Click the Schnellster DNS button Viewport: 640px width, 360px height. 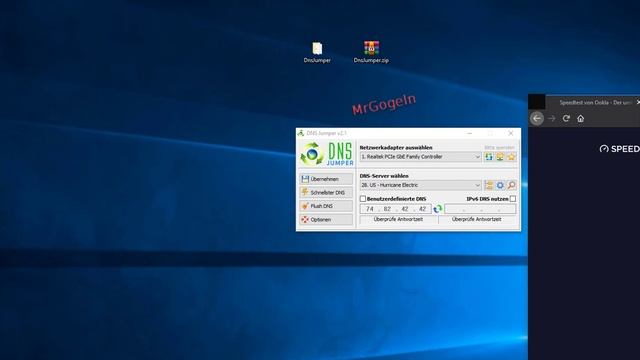(x=326, y=192)
